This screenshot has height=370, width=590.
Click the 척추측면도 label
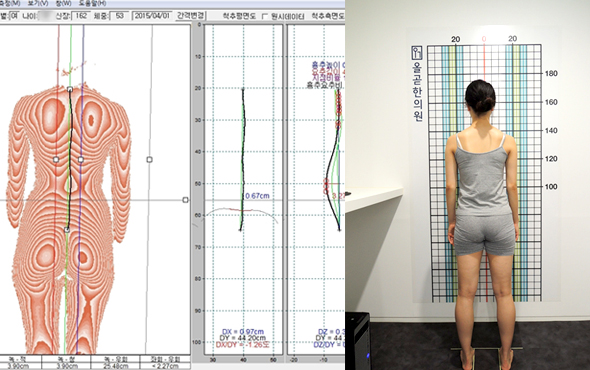point(328,16)
